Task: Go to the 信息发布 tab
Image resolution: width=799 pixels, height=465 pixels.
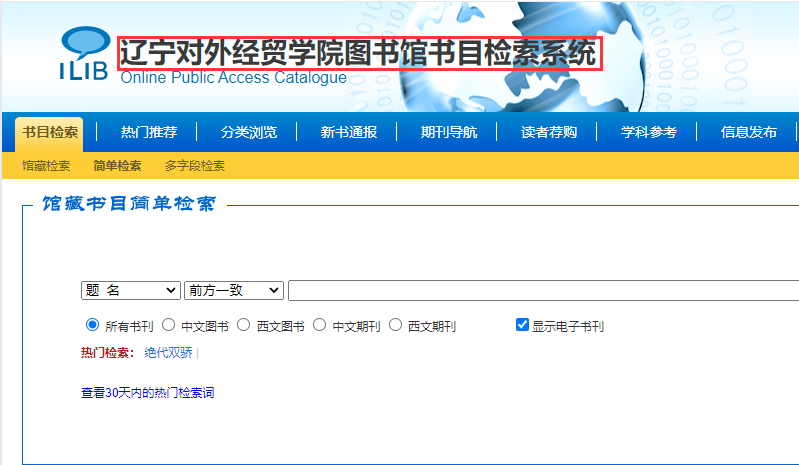Action: pyautogui.click(x=749, y=132)
